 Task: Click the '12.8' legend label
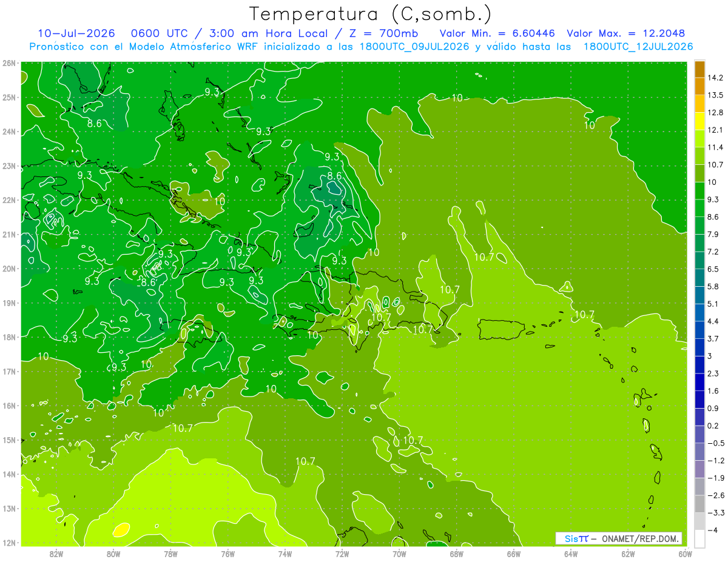pos(715,112)
